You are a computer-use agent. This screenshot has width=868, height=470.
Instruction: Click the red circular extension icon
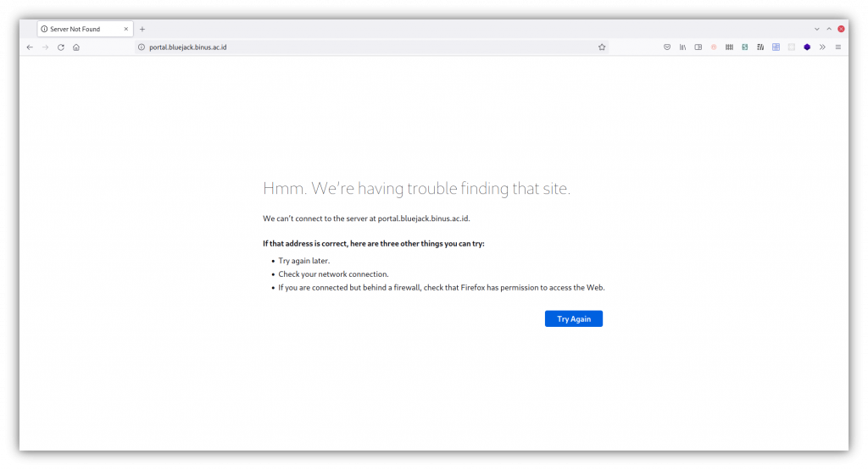(x=714, y=47)
